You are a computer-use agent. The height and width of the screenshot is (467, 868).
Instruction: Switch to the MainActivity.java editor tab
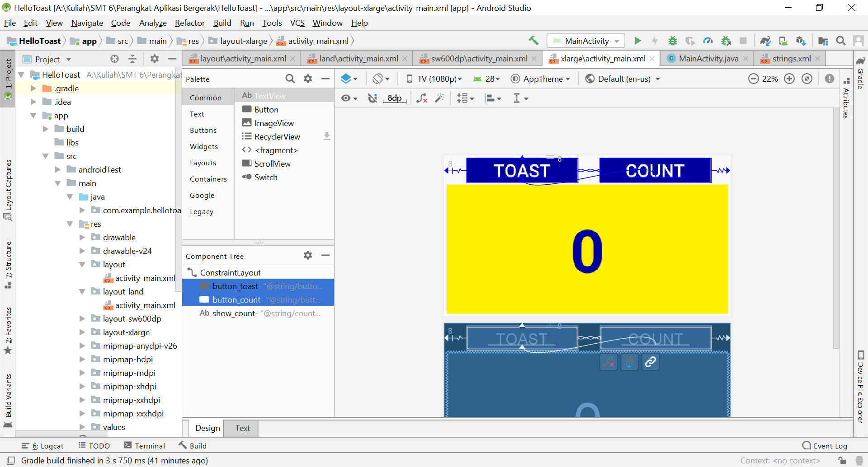click(708, 58)
